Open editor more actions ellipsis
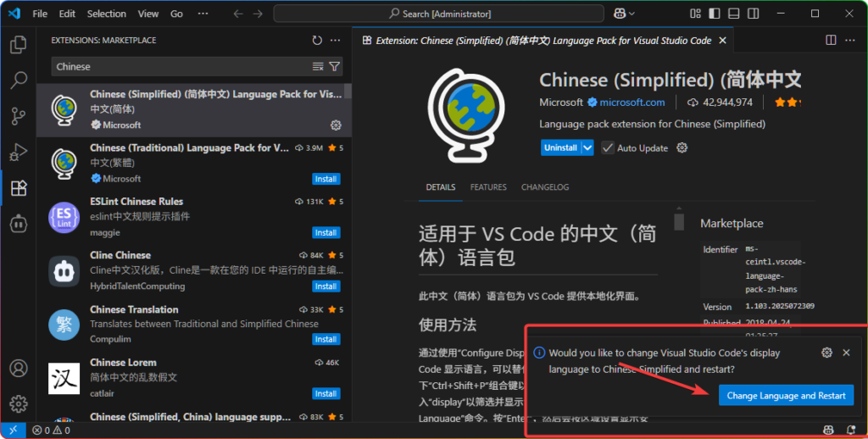 click(x=850, y=40)
